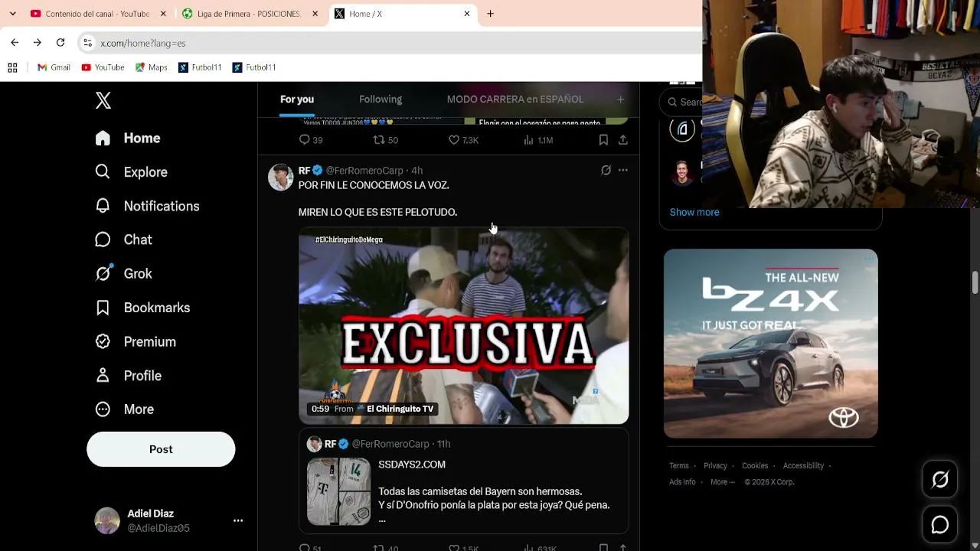Open MODO CARRERA en ESPAÑOL tab
Image resolution: width=980 pixels, height=551 pixels.
click(x=515, y=99)
